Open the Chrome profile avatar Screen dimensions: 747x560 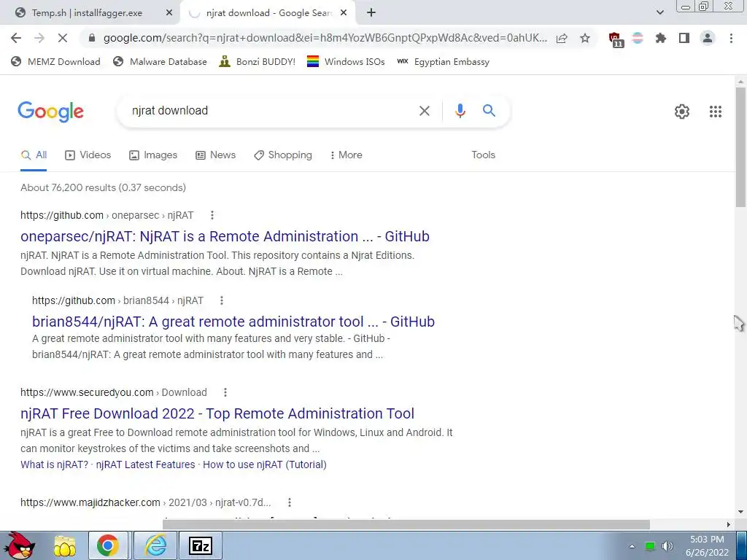708,38
